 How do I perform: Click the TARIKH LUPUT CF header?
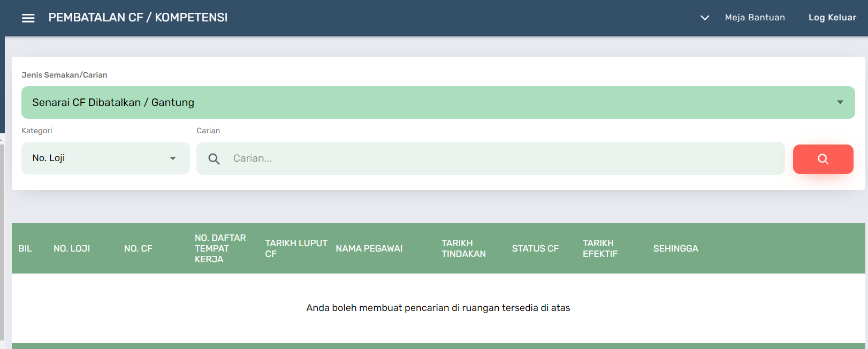tap(296, 248)
